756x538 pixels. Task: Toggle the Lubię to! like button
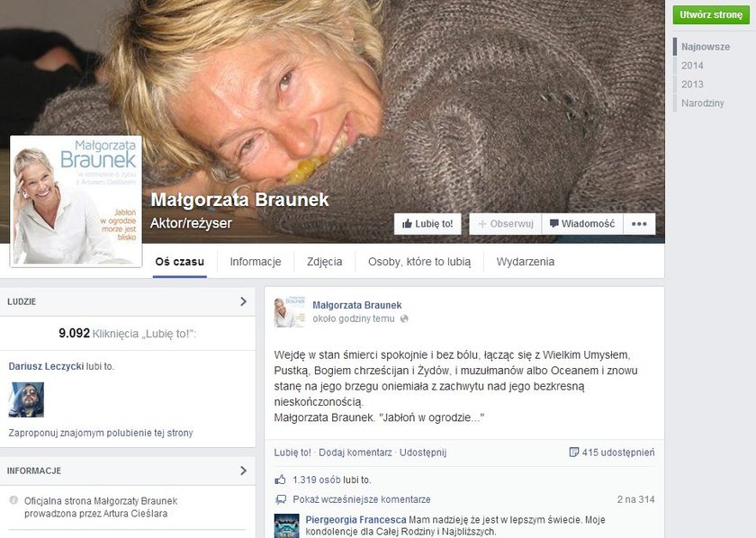[x=427, y=224]
